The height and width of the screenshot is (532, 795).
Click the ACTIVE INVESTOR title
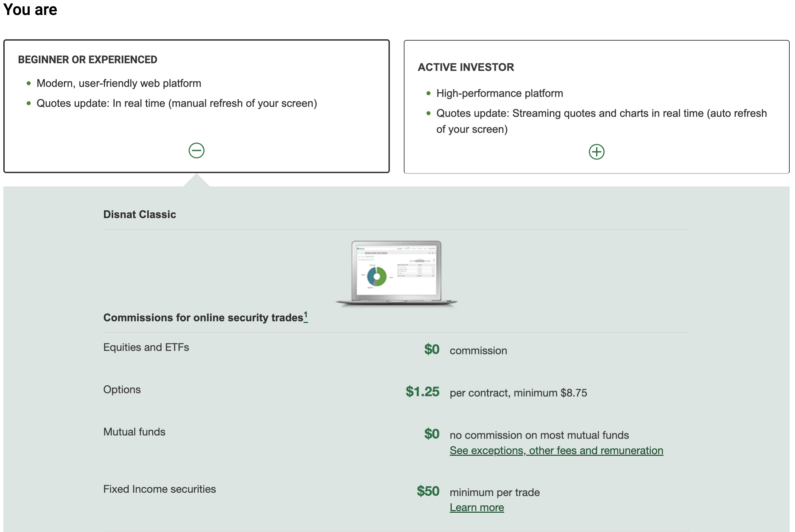[x=466, y=67]
